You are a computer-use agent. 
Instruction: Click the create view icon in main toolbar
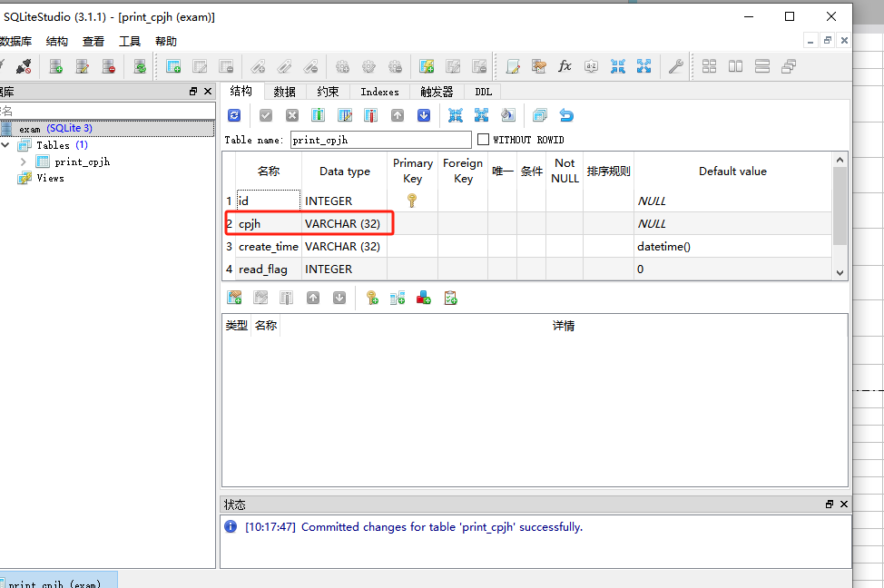click(427, 66)
